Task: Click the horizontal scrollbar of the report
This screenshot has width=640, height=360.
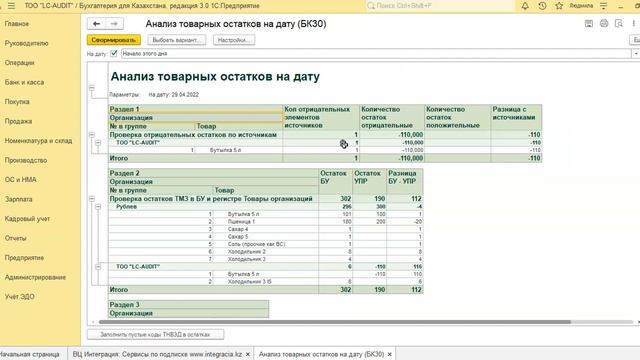Action: 335,322
